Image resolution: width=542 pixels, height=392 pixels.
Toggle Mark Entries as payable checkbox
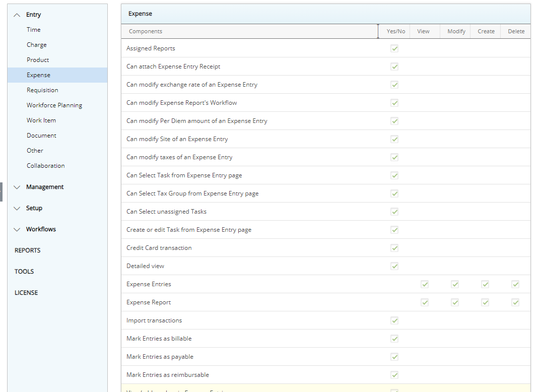pos(394,357)
